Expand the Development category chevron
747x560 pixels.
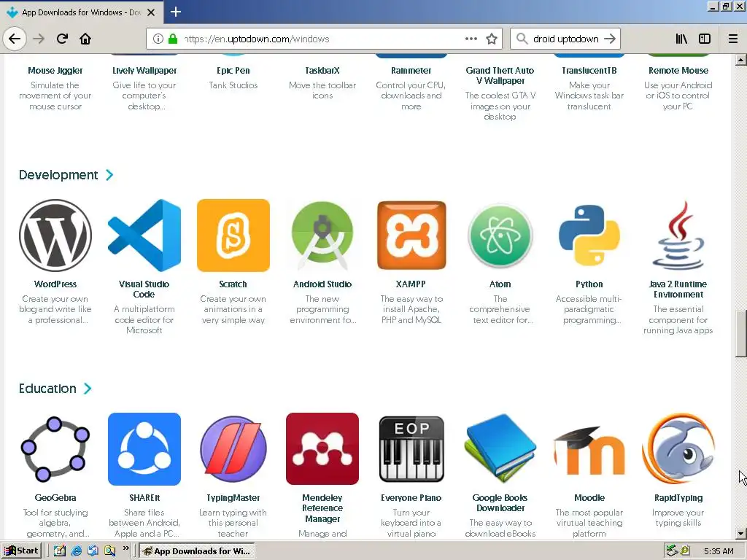109,175
